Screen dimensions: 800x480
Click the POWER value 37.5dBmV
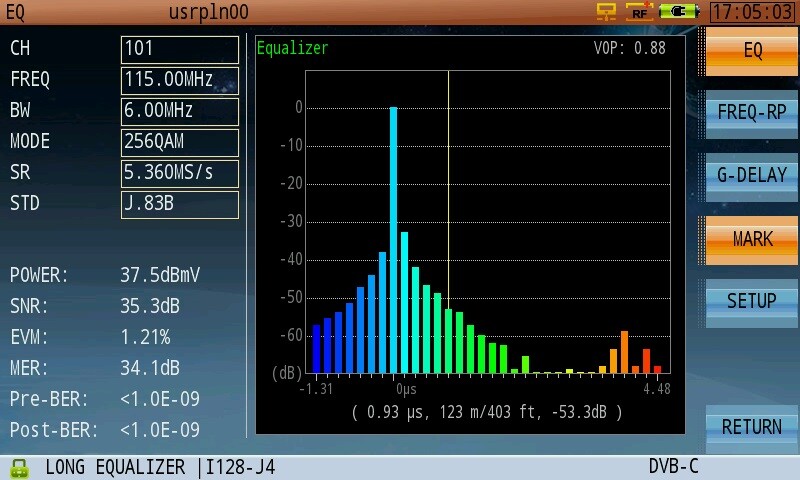coord(160,275)
